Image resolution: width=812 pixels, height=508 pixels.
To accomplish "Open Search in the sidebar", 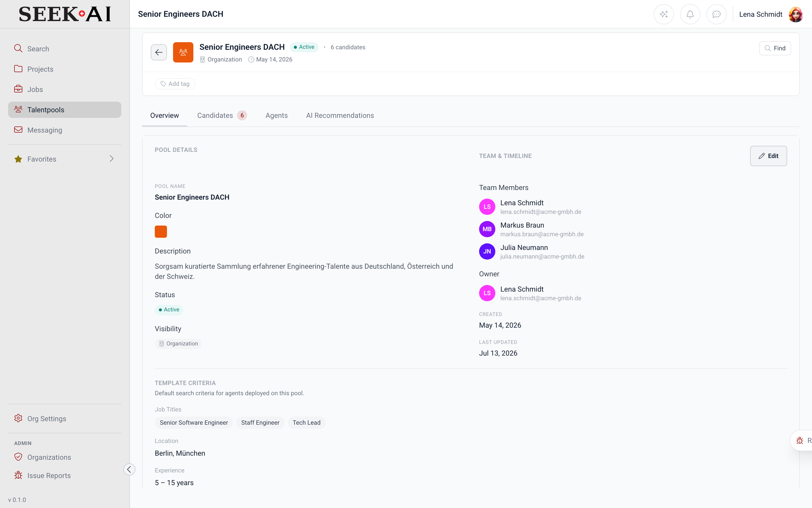I will coord(64,49).
